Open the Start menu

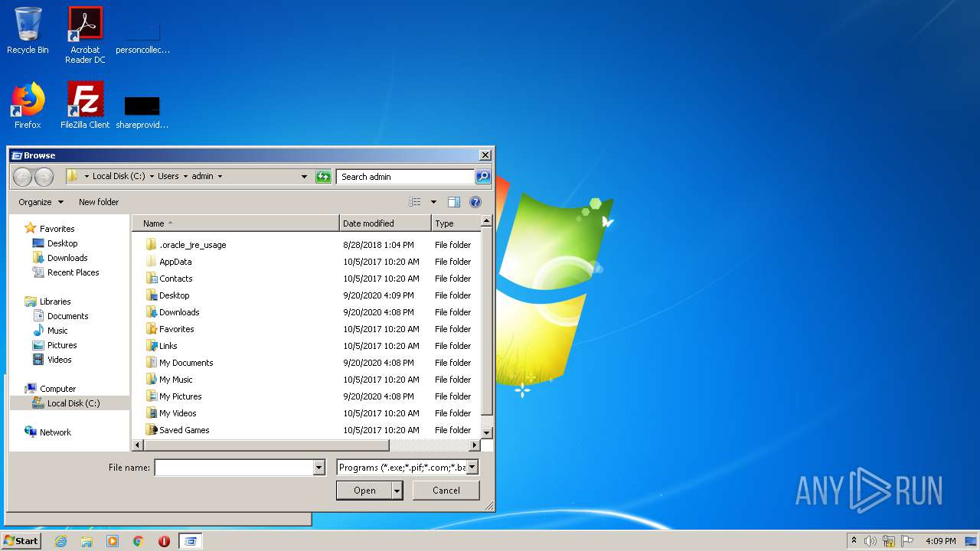point(21,541)
